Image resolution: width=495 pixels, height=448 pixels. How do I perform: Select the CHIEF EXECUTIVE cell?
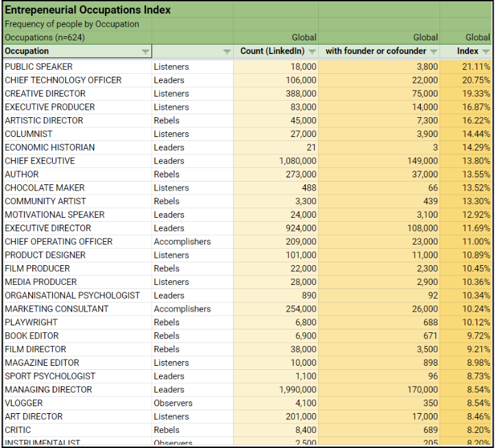[x=77, y=161]
